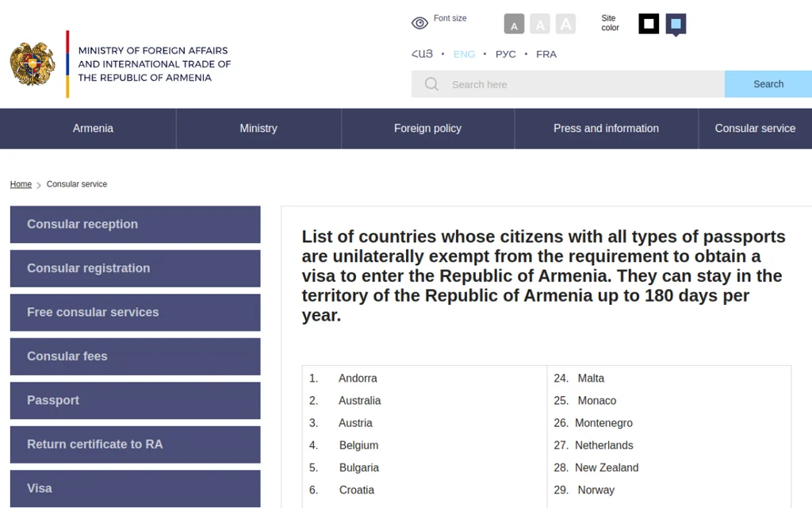Choose the black site color swatch
The height and width of the screenshot is (508, 812).
(x=649, y=24)
